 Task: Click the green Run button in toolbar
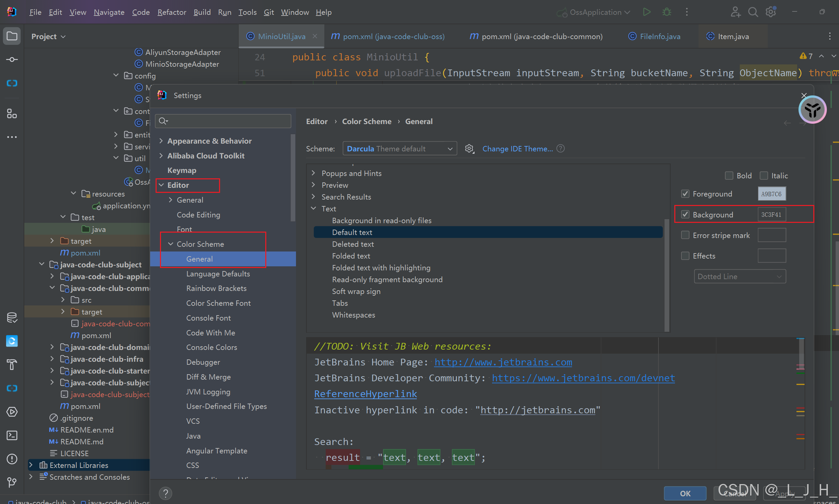pyautogui.click(x=647, y=12)
